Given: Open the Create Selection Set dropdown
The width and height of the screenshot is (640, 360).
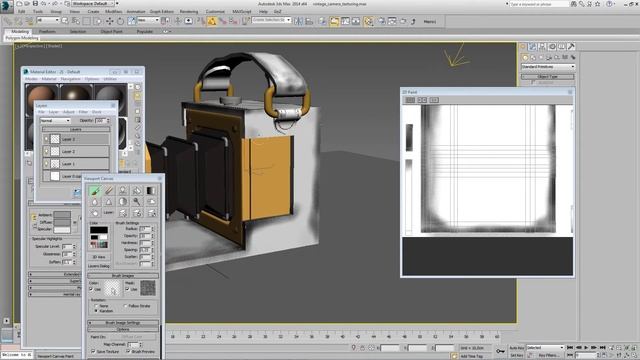Looking at the screenshot, I should click(x=271, y=20).
